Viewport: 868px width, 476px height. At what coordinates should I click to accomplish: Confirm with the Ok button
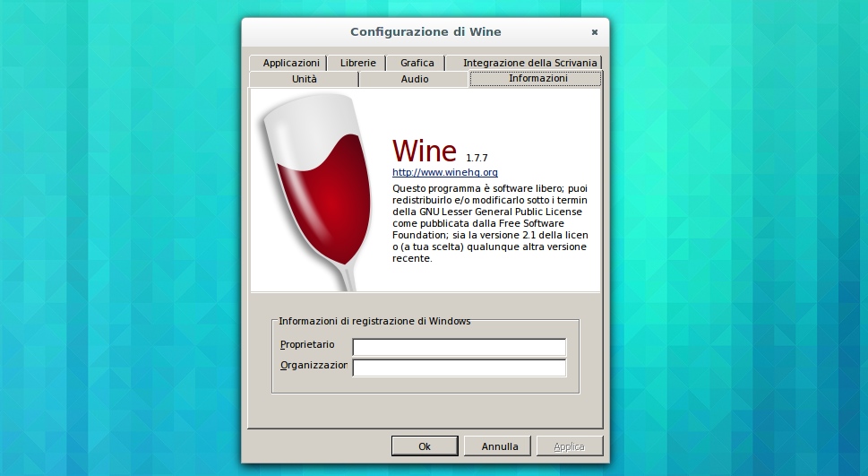point(425,446)
